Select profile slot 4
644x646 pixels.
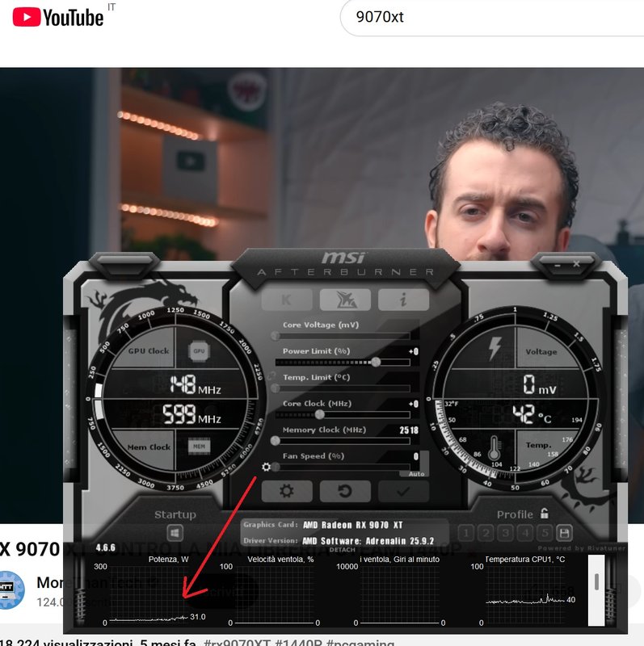point(525,533)
